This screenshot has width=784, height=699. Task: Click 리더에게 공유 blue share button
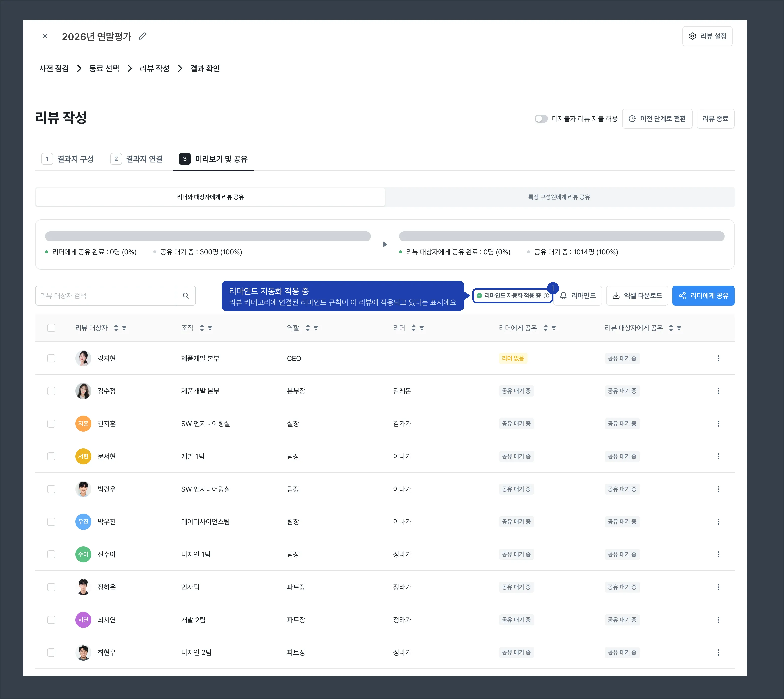(x=703, y=295)
